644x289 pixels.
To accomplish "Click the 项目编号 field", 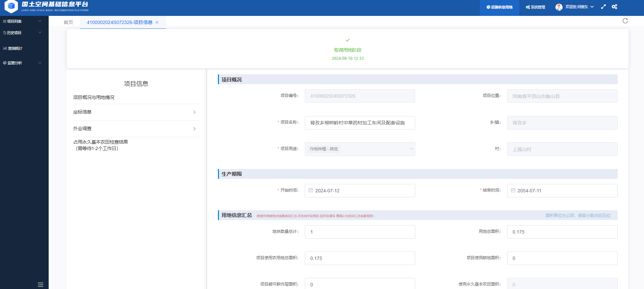I will click(x=360, y=96).
